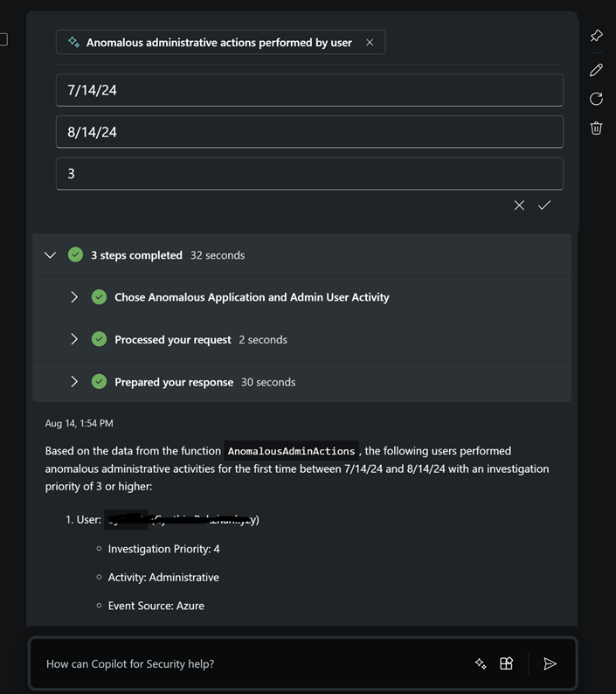The height and width of the screenshot is (694, 616).
Task: Send the prompt with the arrow icon
Action: point(550,663)
